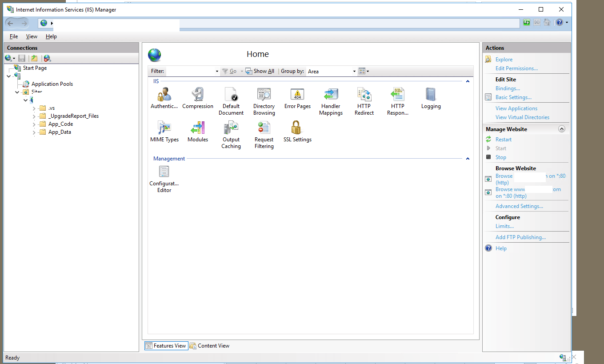
Task: Open the Limits link
Action: coord(504,226)
